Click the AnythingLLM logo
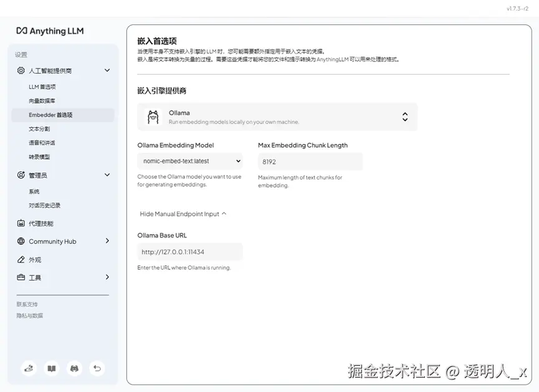 click(x=50, y=31)
